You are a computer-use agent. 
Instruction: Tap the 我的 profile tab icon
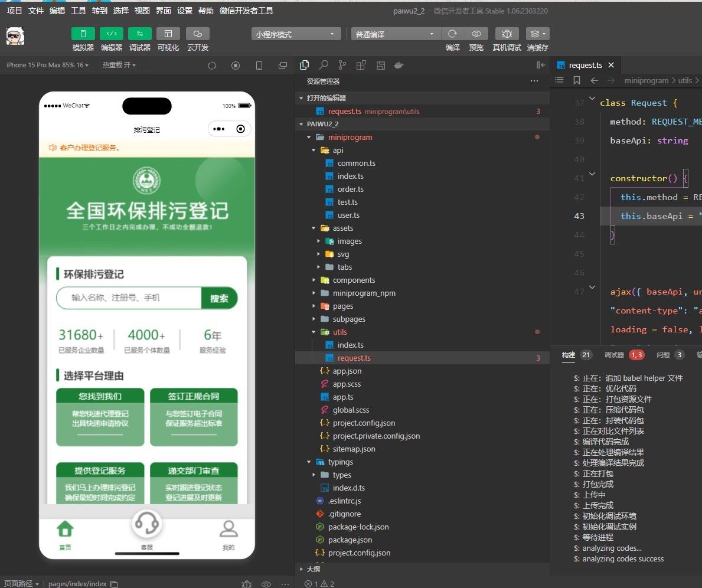(x=228, y=529)
